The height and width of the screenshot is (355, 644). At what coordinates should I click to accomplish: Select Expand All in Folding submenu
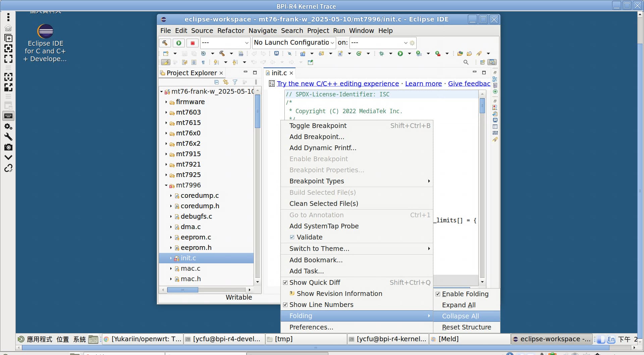[467, 305]
